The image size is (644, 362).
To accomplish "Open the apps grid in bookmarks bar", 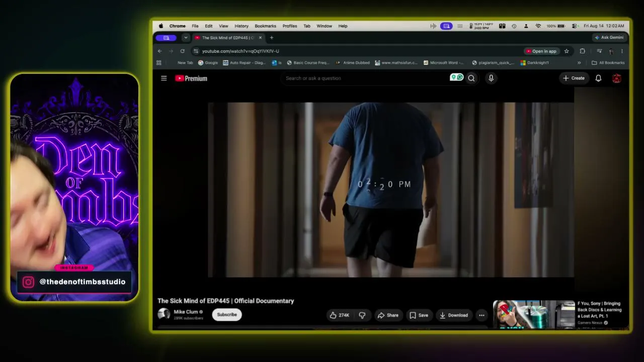I will (x=159, y=63).
